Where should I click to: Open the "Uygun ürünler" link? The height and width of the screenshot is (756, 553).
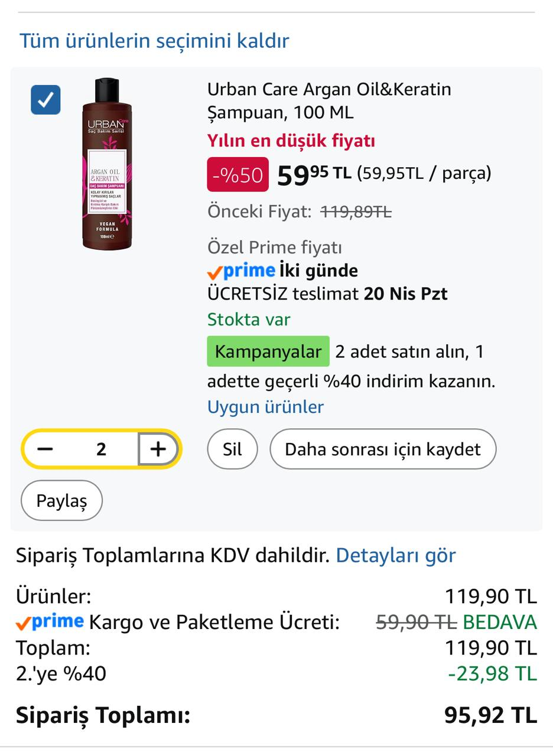pyautogui.click(x=265, y=407)
